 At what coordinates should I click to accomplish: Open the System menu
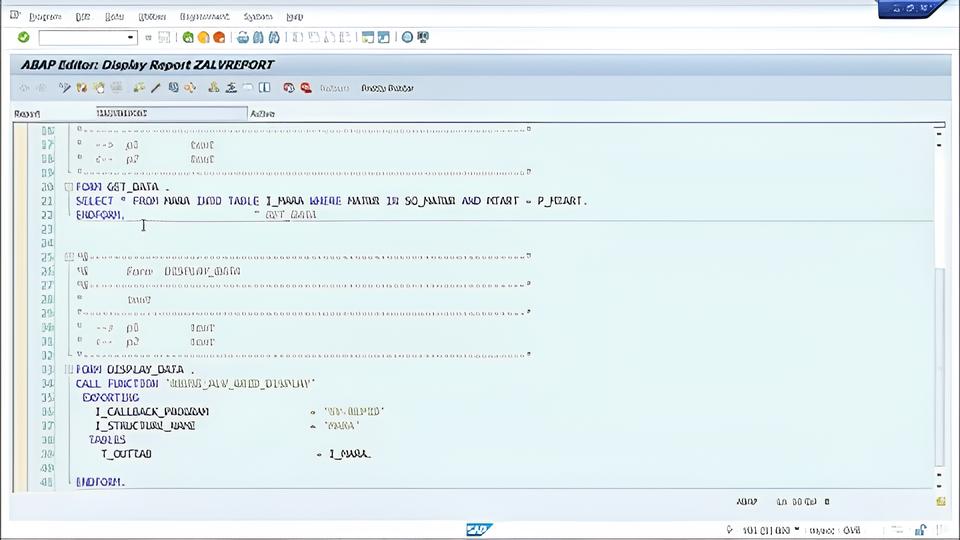[x=258, y=17]
